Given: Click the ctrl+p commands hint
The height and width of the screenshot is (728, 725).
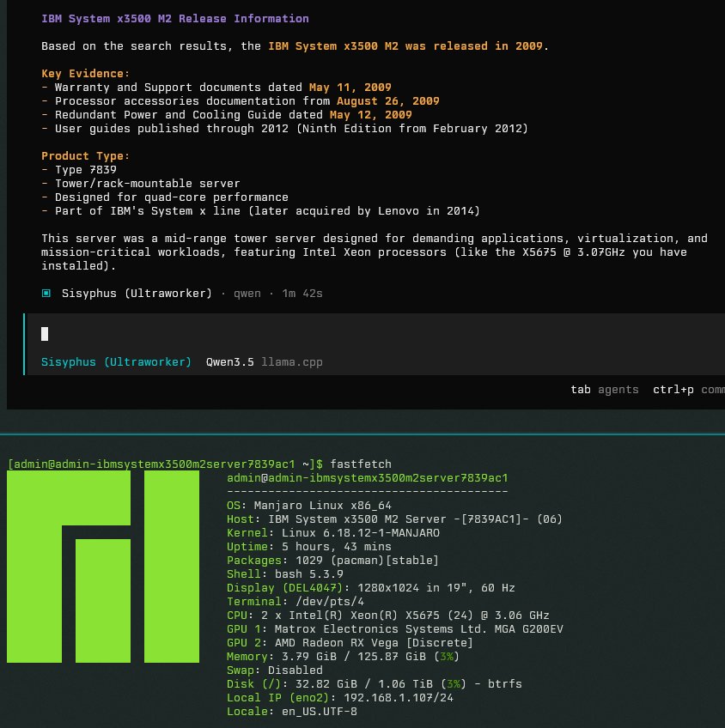Looking at the screenshot, I should click(x=689, y=389).
